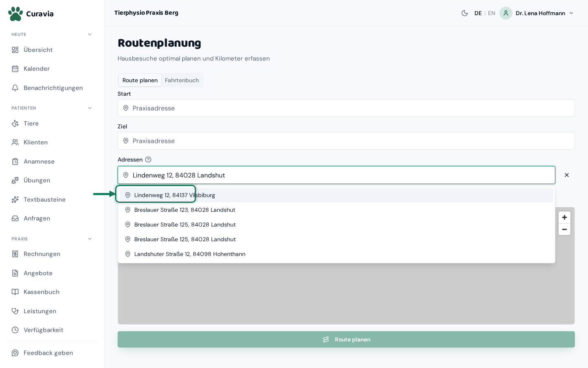Open Angebote document icon
This screenshot has width=588, height=368.
15,273
